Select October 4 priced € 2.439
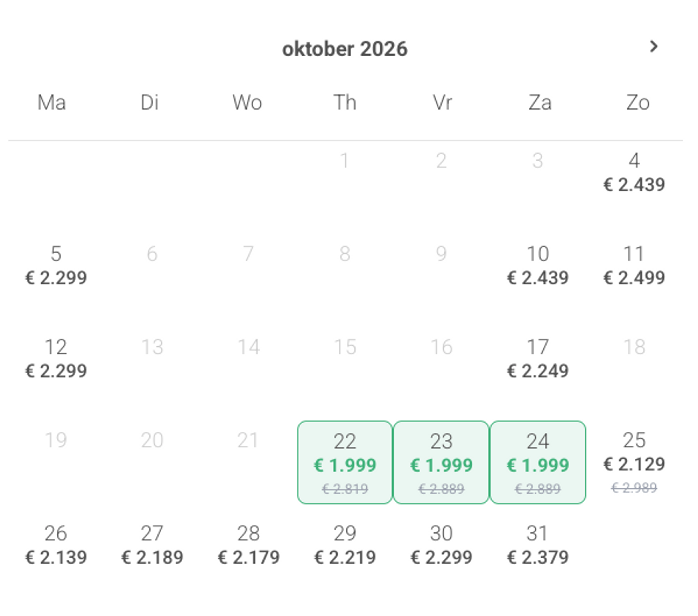The width and height of the screenshot is (698, 616). (634, 173)
